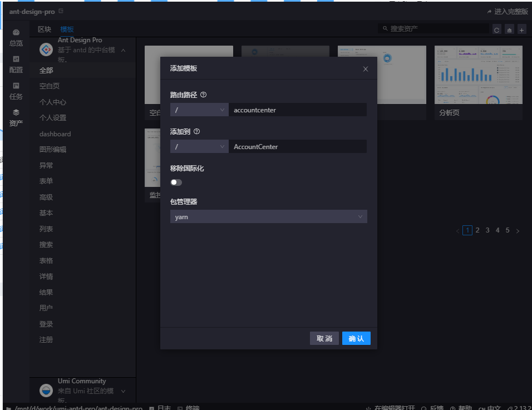Open the 包管理器 yarn dropdown
Screen dimensions: 532x410
pos(268,217)
